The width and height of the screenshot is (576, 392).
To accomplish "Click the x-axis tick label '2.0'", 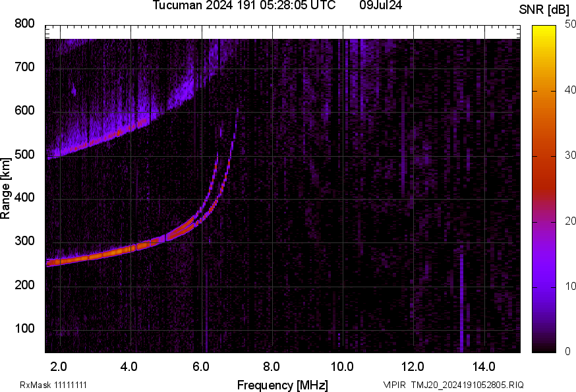I will (59, 367).
